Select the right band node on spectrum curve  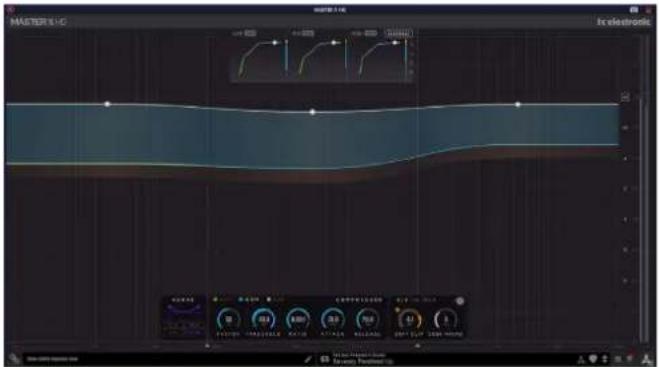coord(518,104)
